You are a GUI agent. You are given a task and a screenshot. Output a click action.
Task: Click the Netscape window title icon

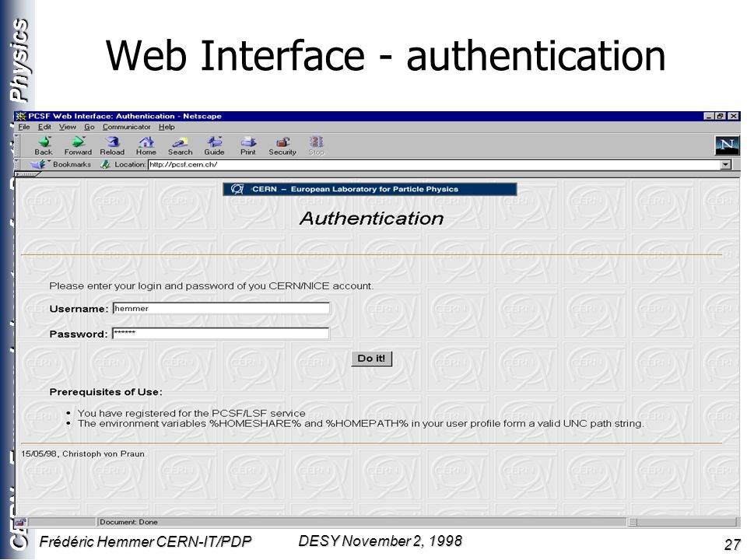[x=20, y=116]
